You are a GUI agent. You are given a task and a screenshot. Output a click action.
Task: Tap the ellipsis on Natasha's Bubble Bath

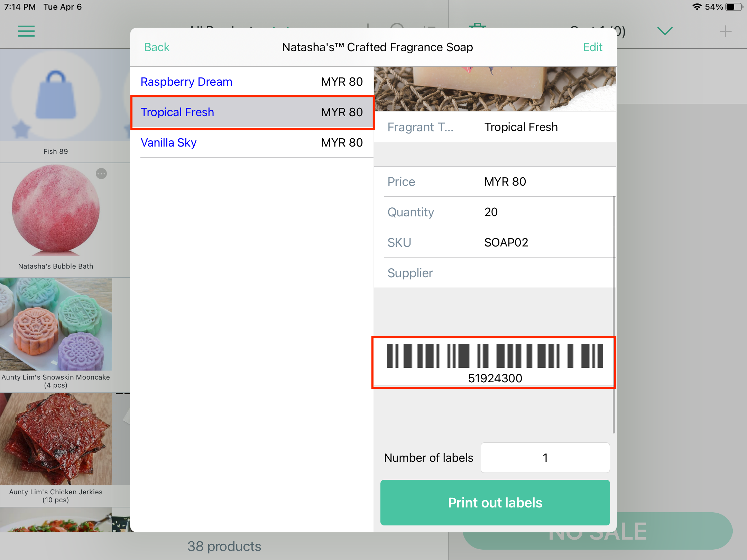tap(101, 174)
